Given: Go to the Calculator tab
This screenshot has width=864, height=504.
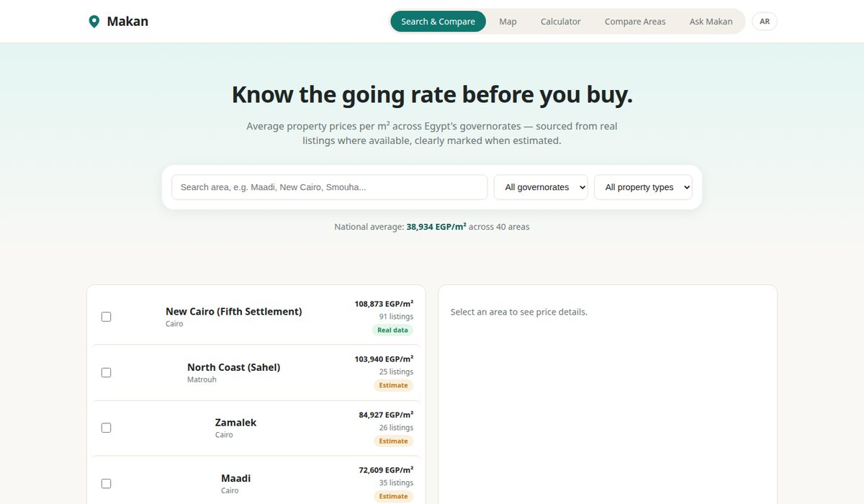Looking at the screenshot, I should pyautogui.click(x=561, y=22).
